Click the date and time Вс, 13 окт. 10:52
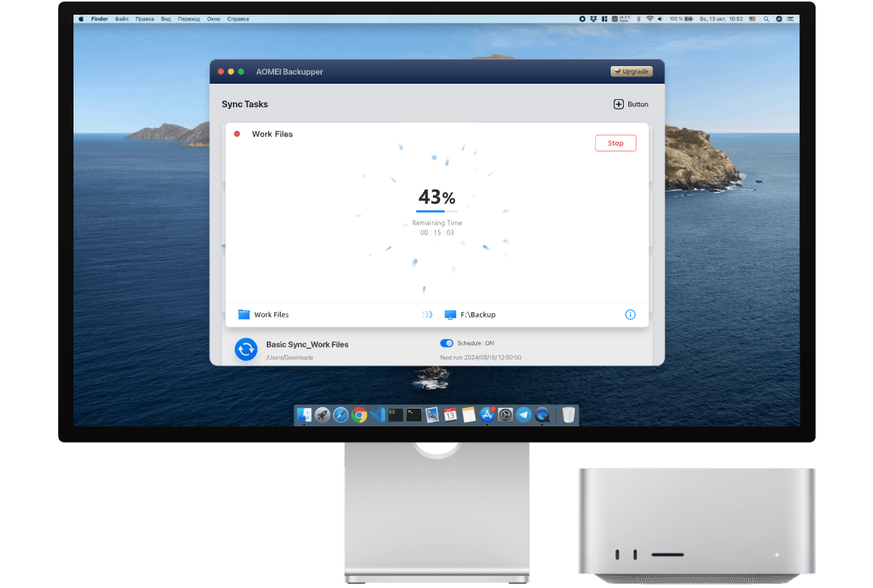The width and height of the screenshot is (873, 588). tap(721, 19)
